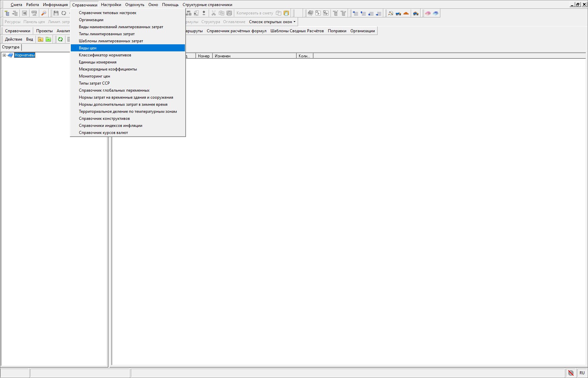Open the Действие dropdown menu
The width and height of the screenshot is (588, 378).
click(x=13, y=39)
